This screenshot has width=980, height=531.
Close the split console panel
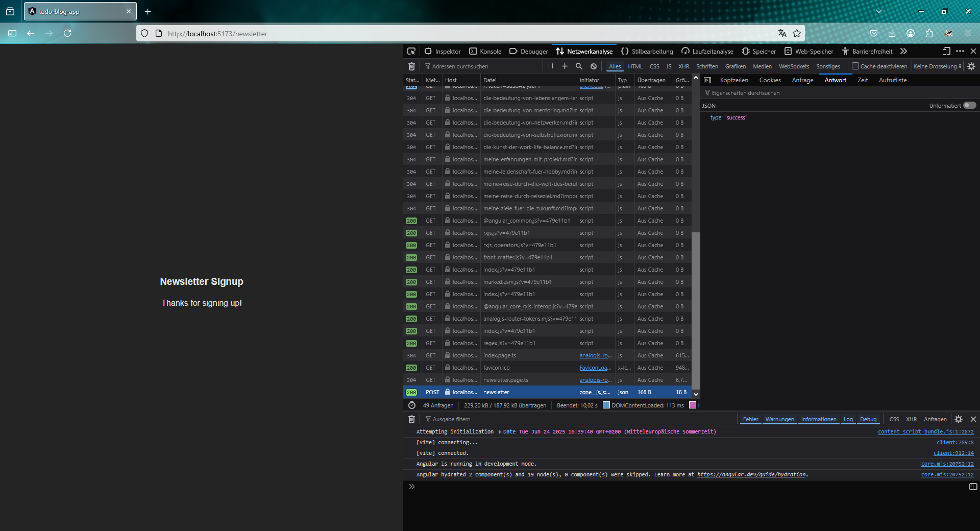(x=973, y=419)
